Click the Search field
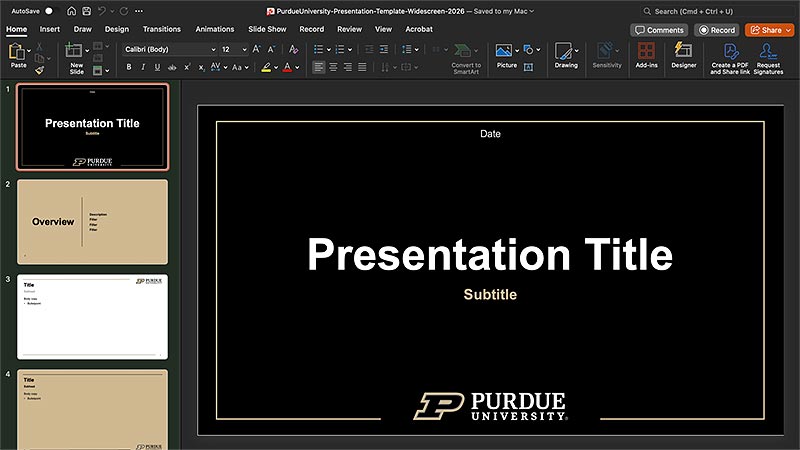This screenshot has height=450, width=800. [x=717, y=11]
